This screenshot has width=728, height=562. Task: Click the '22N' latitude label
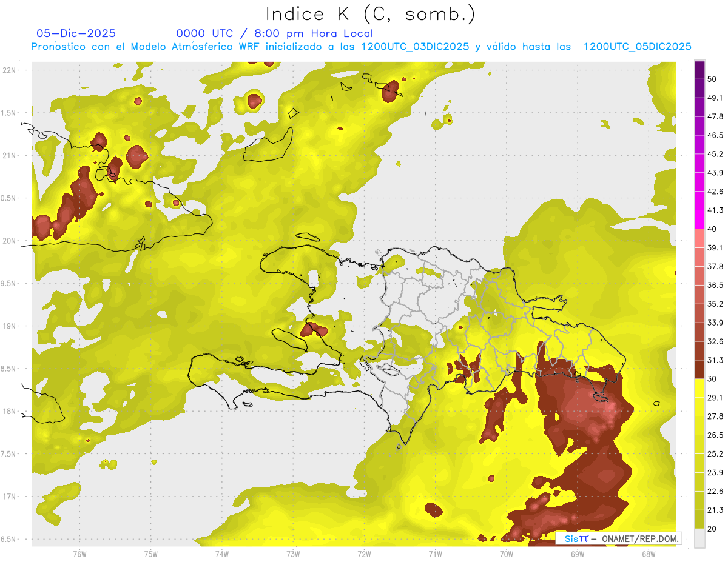point(9,70)
